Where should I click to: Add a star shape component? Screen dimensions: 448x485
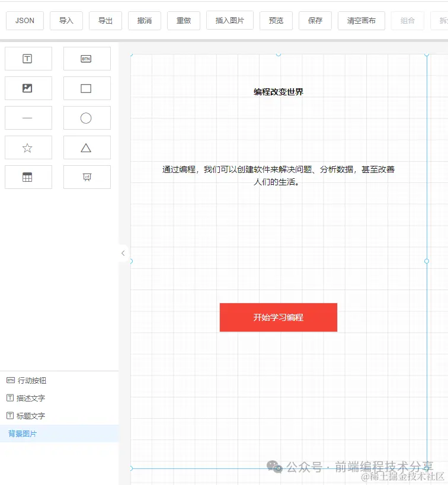click(x=28, y=147)
